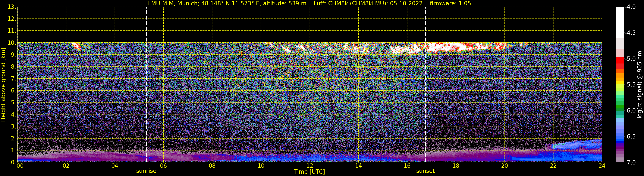Click the "22" time axis tick label

click(553, 166)
